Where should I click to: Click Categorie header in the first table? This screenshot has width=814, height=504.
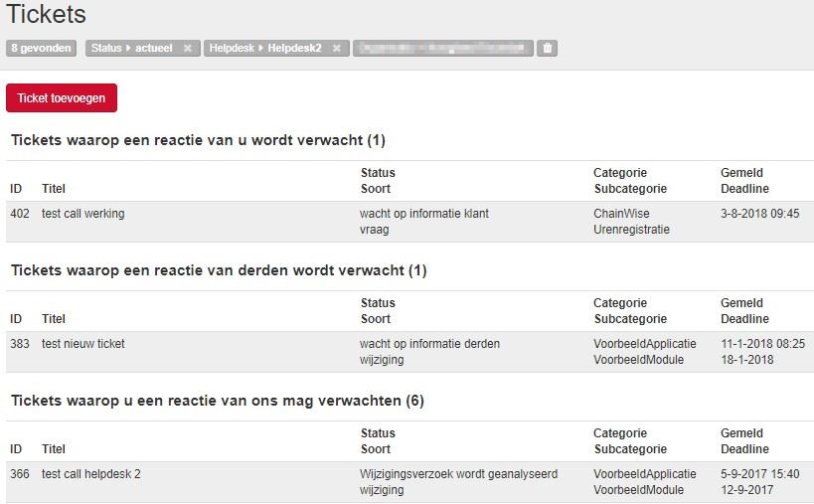click(620, 173)
